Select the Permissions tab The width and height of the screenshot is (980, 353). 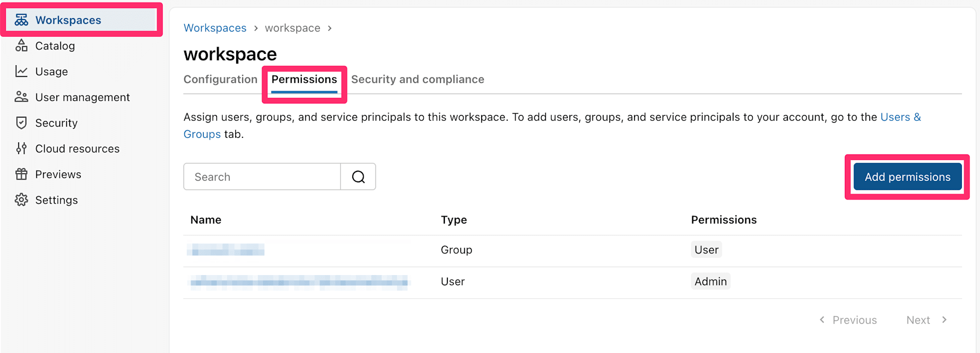click(304, 79)
